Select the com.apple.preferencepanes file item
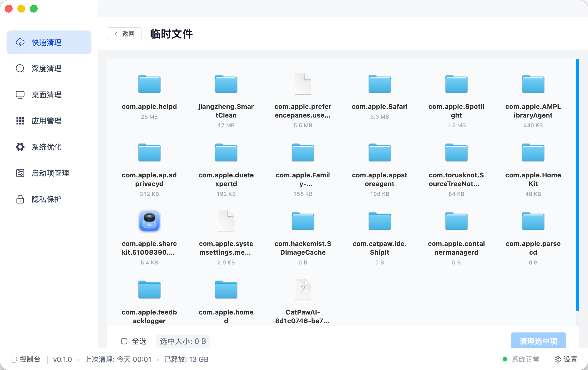Screen dimensions: 588x370 pyautogui.click(x=303, y=84)
